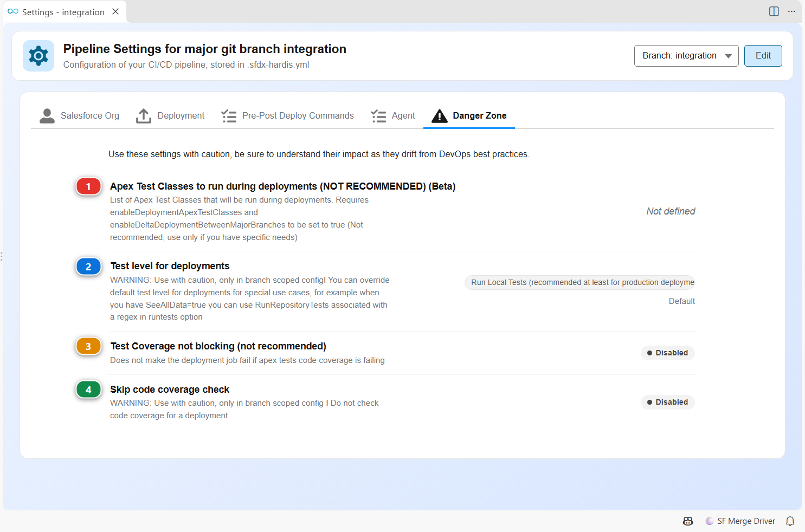This screenshot has height=532, width=805.
Task: Click the blue number 2 badge
Action: (x=88, y=267)
